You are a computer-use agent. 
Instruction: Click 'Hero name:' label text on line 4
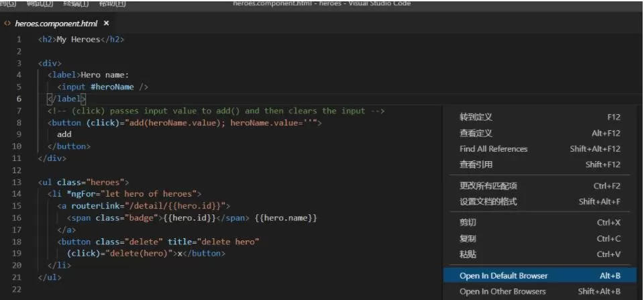pyautogui.click(x=105, y=75)
